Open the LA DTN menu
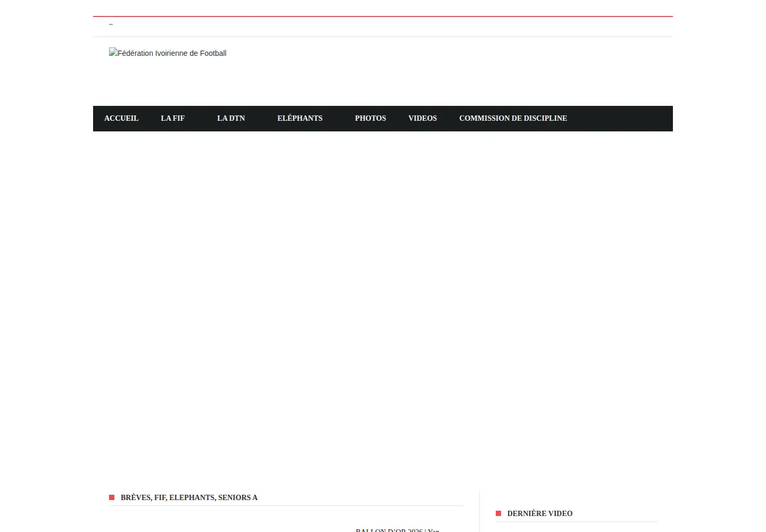 pyautogui.click(x=231, y=118)
